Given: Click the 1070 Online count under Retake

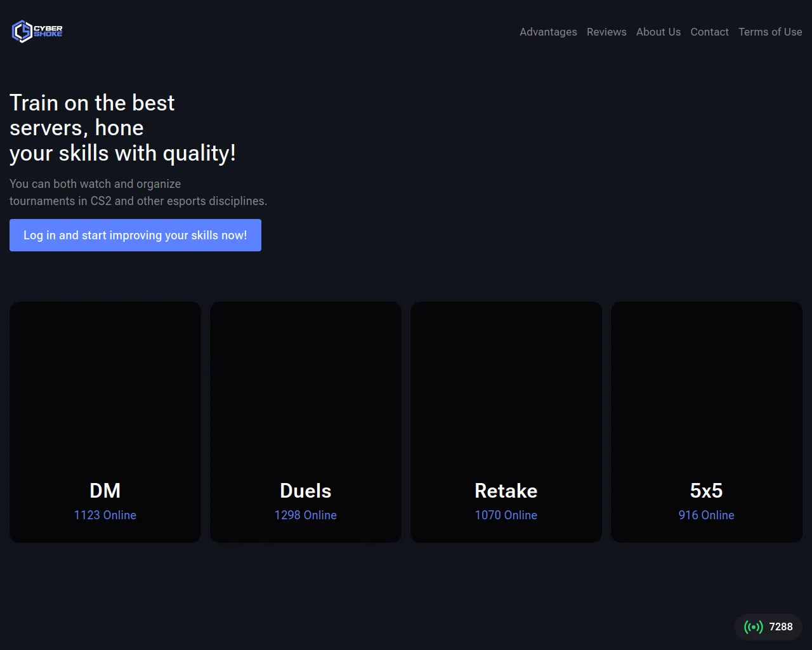Looking at the screenshot, I should [x=506, y=515].
